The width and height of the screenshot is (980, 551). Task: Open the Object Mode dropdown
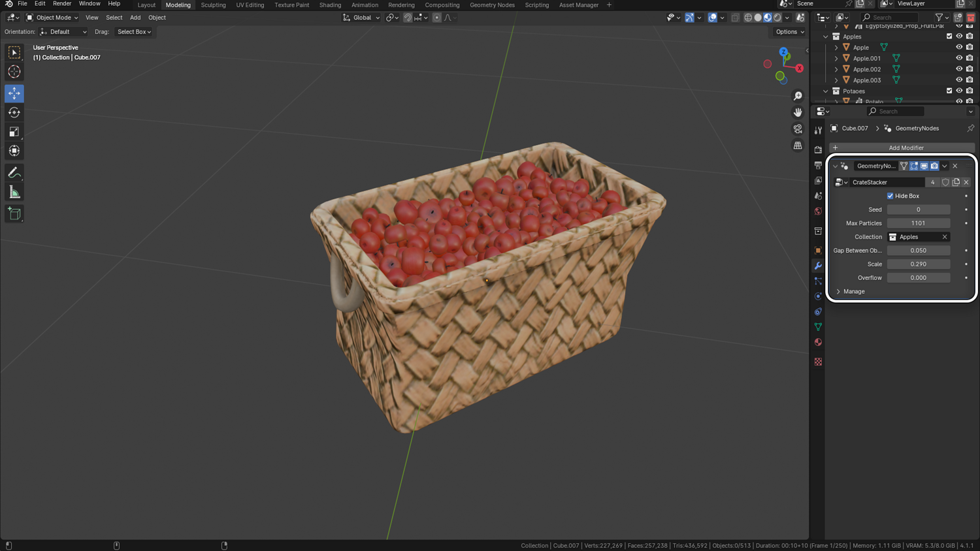point(52,18)
